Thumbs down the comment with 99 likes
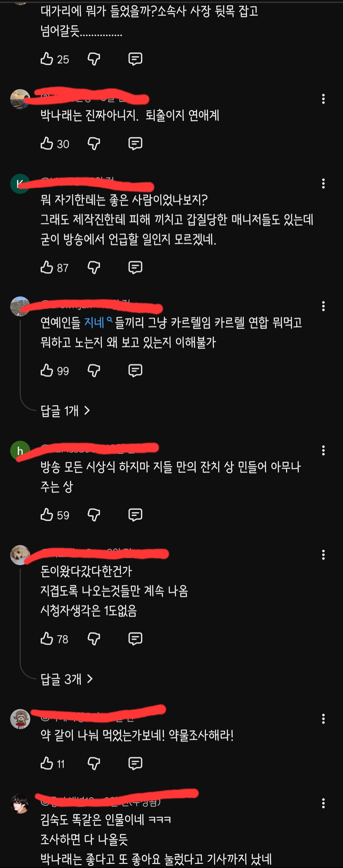343x868 pixels. (94, 371)
